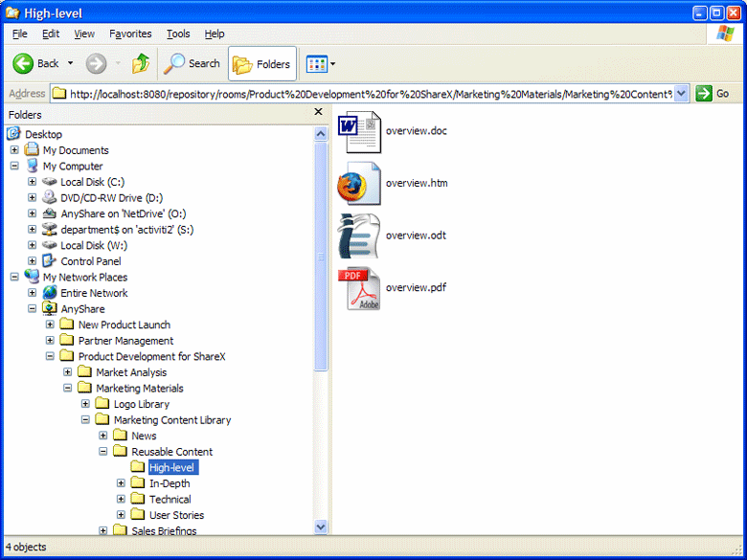Viewport: 747px width, 560px height.
Task: Click the folder tree scroll down arrow
Action: coord(321,526)
